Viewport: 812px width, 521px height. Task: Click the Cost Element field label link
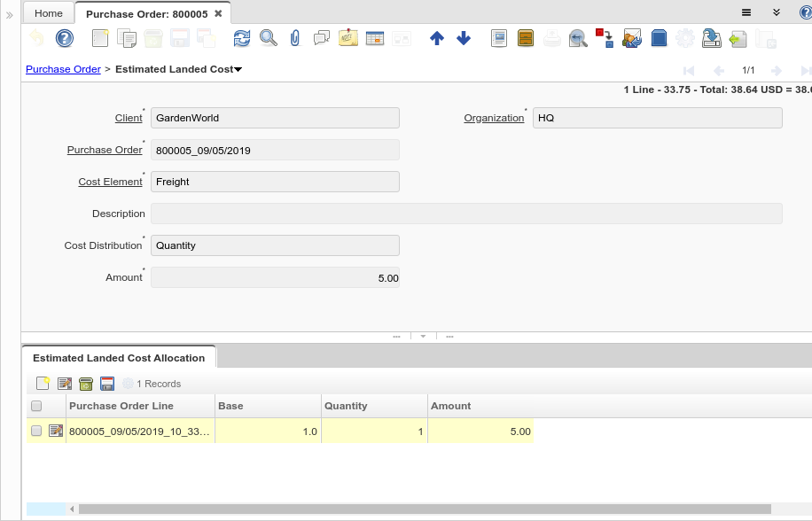(110, 182)
